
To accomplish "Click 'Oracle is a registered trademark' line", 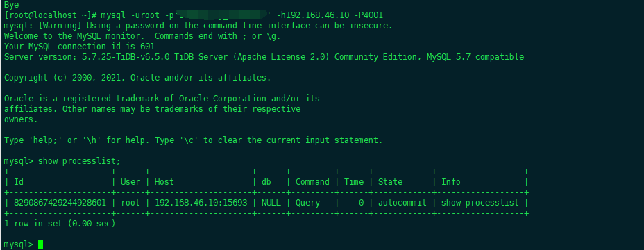I will coord(162,99).
